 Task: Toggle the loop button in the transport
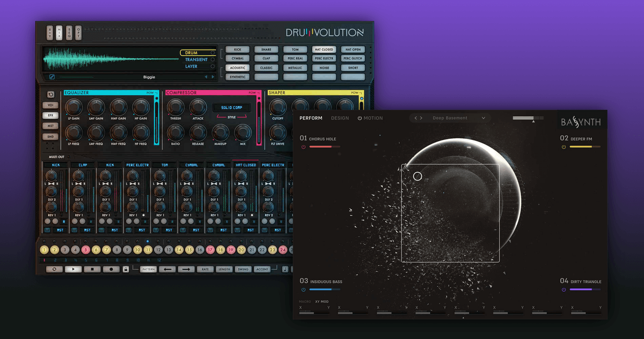click(54, 269)
